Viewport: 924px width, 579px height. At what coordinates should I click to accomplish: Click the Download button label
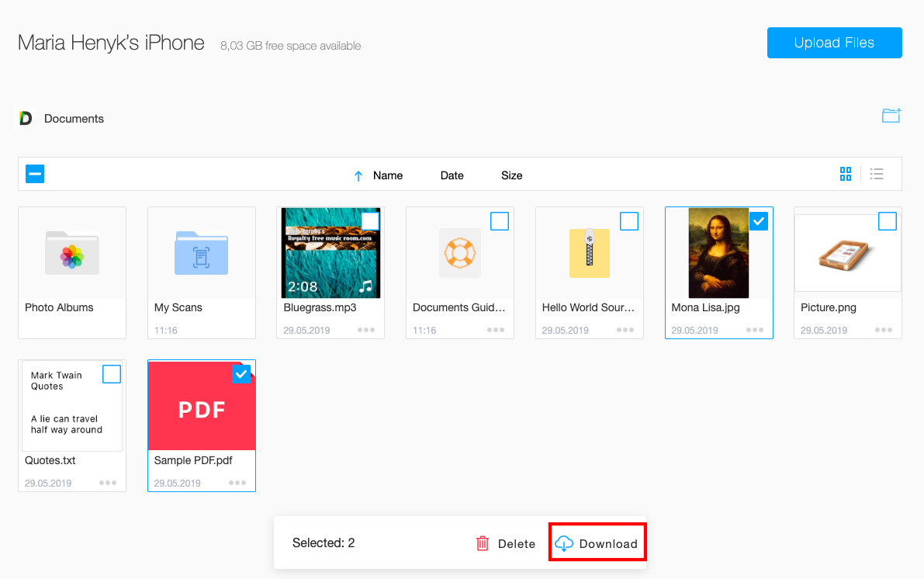coord(608,543)
